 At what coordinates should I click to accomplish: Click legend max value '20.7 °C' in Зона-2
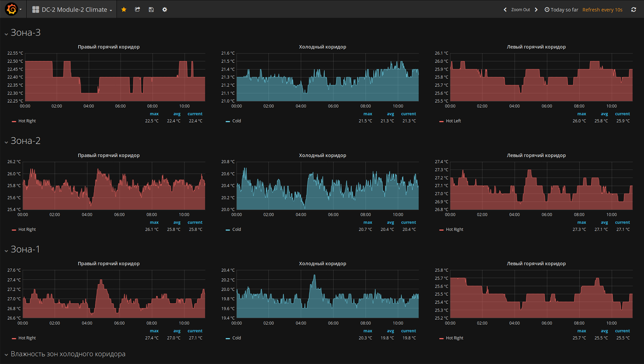365,230
